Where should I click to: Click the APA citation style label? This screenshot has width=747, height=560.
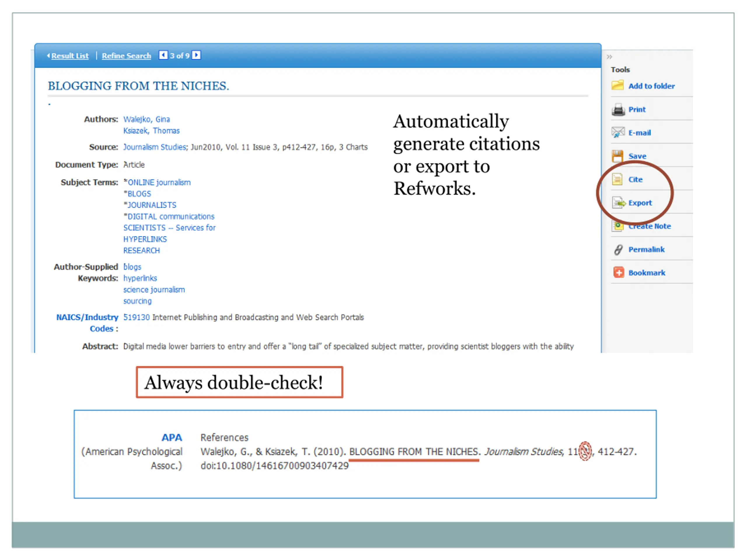(172, 437)
